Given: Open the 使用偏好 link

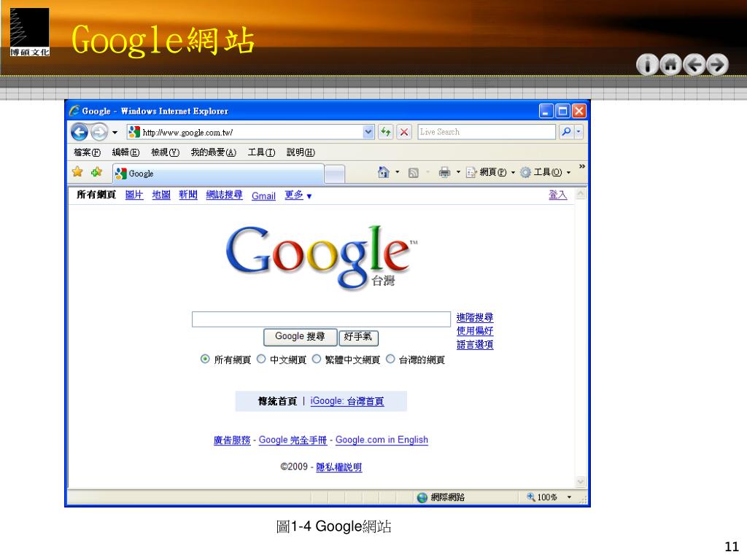Looking at the screenshot, I should 475,330.
